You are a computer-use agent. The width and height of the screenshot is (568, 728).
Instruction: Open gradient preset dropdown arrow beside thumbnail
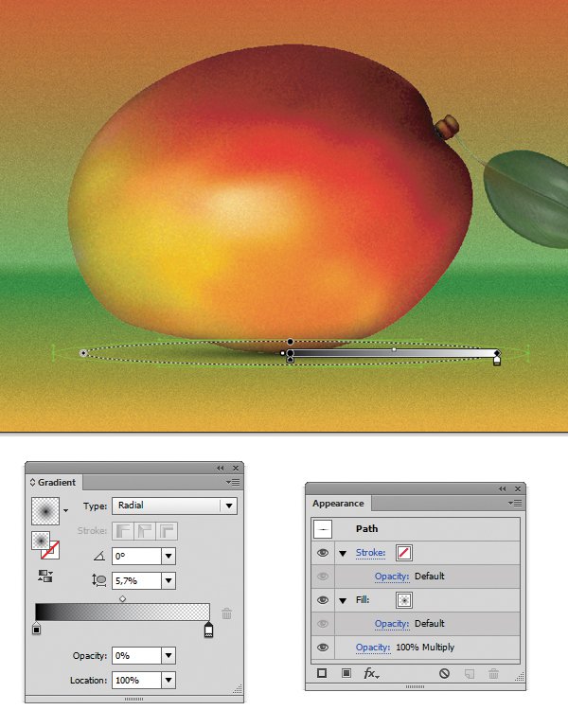pyautogui.click(x=66, y=510)
